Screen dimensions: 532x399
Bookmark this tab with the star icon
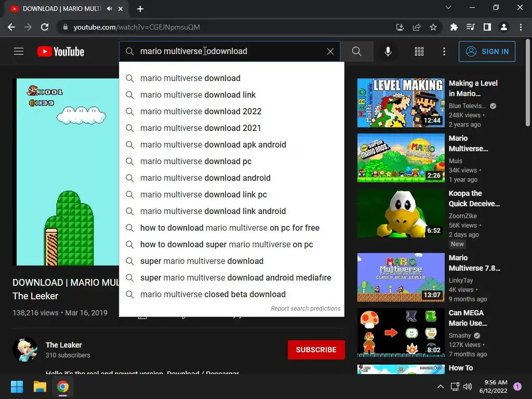[433, 27]
